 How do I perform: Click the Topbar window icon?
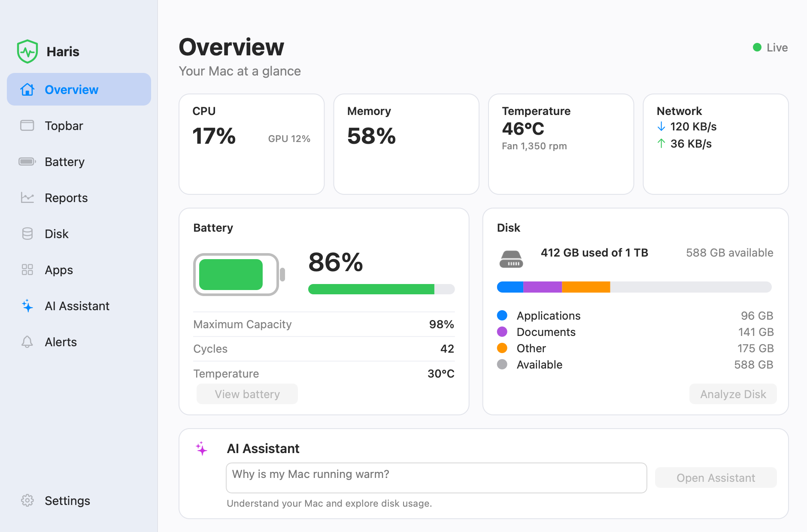pos(27,125)
